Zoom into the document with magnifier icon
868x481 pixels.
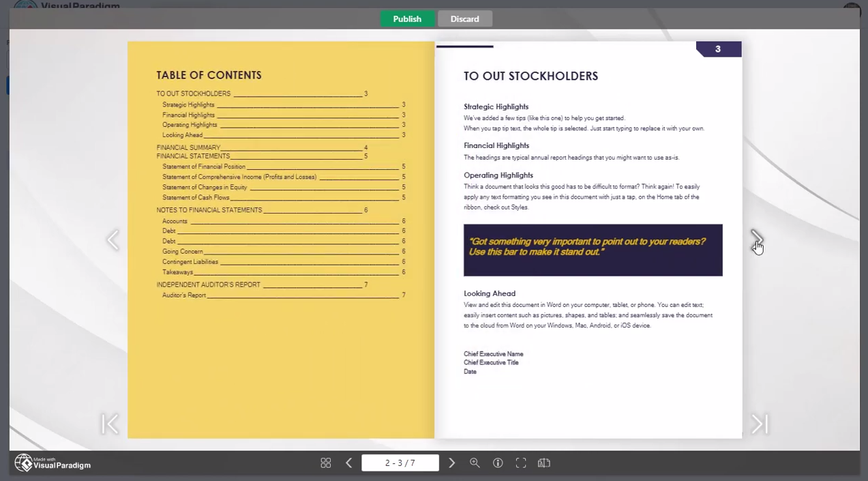(475, 463)
